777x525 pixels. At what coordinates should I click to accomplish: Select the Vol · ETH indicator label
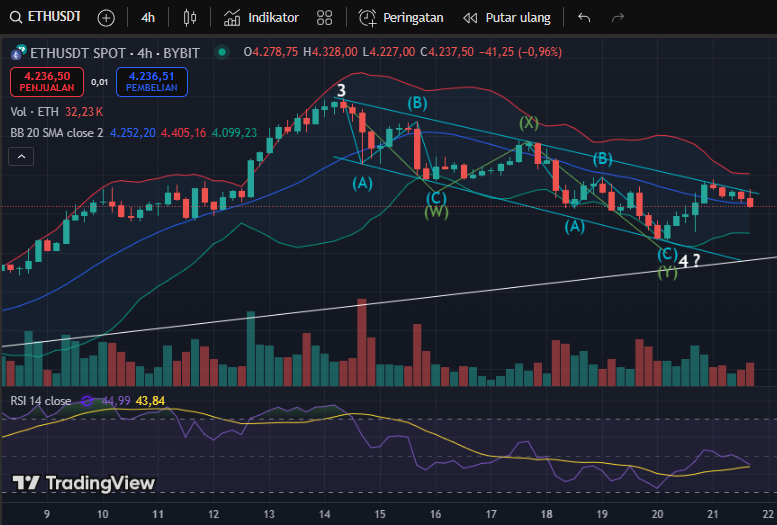click(34, 112)
